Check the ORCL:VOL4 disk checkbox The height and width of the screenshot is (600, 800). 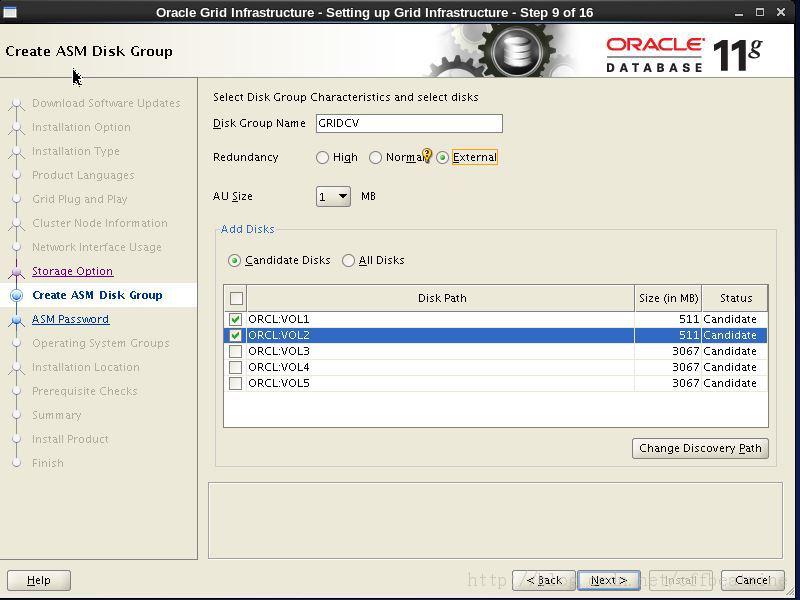point(235,367)
